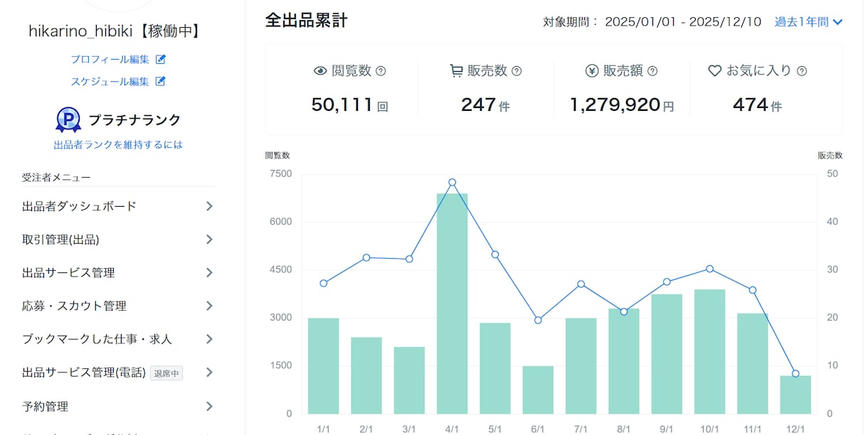Click the 1,279,920 sales amount value
The width and height of the screenshot is (868, 435).
(615, 105)
